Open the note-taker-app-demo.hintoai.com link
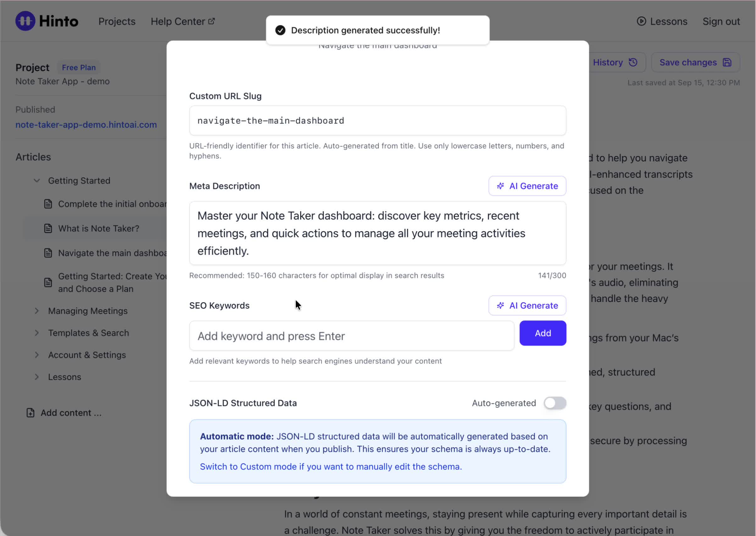Viewport: 756px width, 536px height. pos(86,125)
